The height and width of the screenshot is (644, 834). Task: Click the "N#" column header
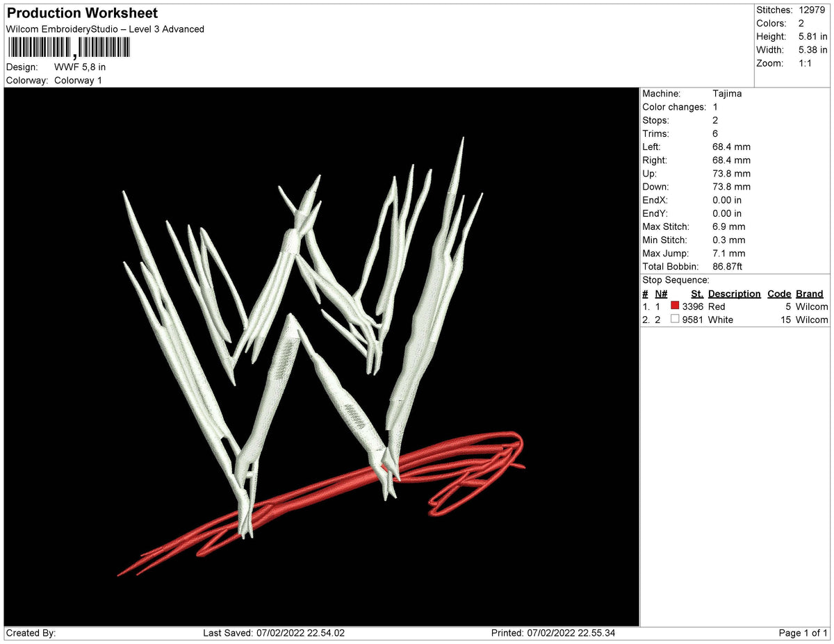[x=660, y=293]
